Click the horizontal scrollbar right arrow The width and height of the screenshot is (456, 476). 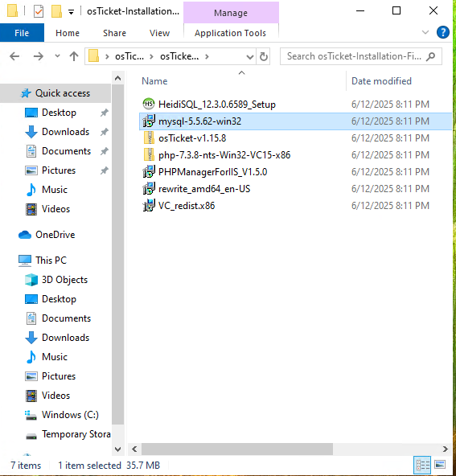click(446, 449)
